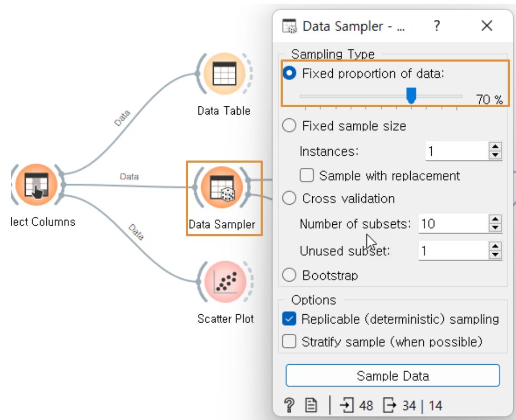Image resolution: width=516 pixels, height=420 pixels.
Task: Open the Data Table widget node
Action: point(224,73)
